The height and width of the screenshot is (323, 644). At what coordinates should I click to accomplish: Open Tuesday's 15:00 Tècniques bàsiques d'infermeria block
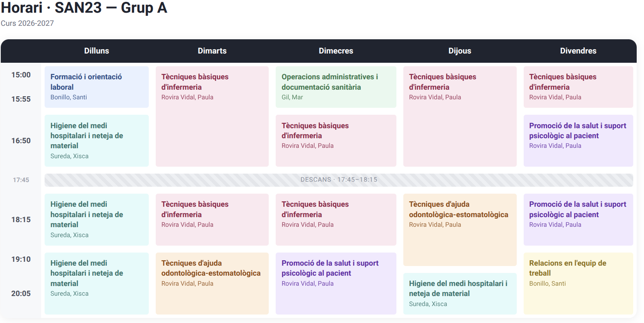(212, 116)
